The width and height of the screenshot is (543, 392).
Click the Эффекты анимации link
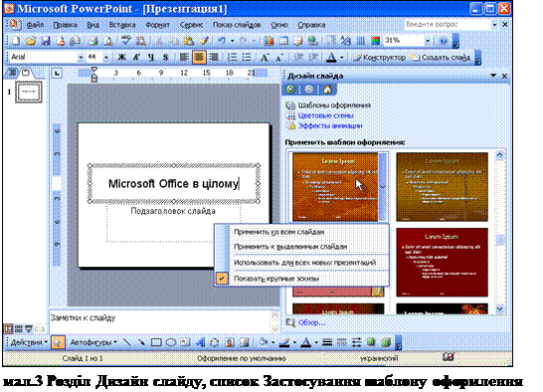(x=330, y=125)
